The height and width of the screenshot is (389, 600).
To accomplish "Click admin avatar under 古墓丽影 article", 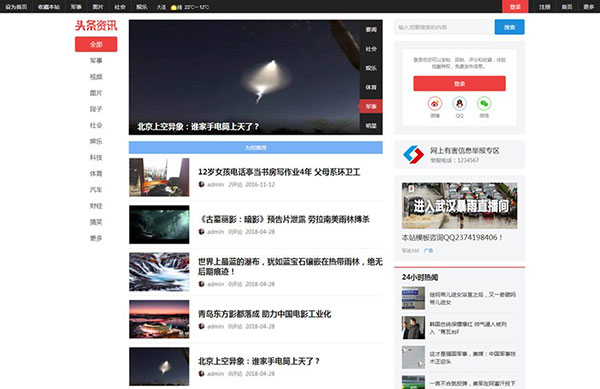I will pyautogui.click(x=201, y=231).
